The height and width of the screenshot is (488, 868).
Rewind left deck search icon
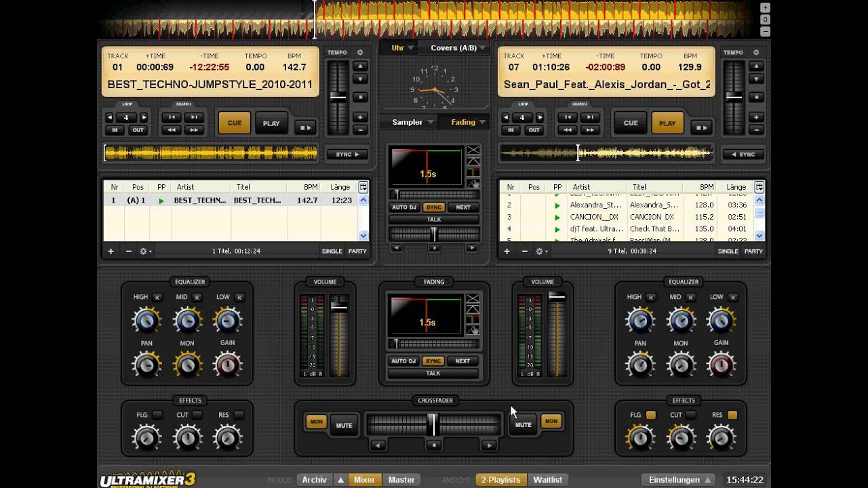pyautogui.click(x=172, y=130)
